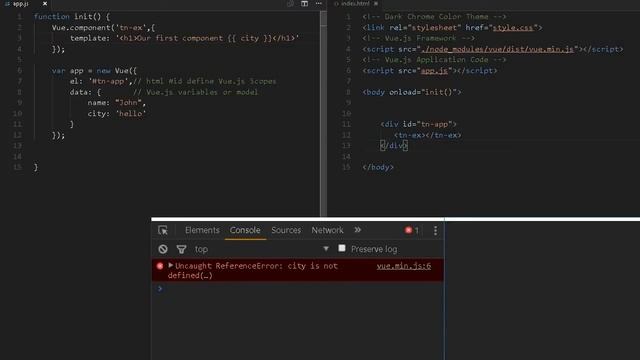Click the el: '#tn-app' line
Viewport: 640px width, 360px height.
click(173, 81)
